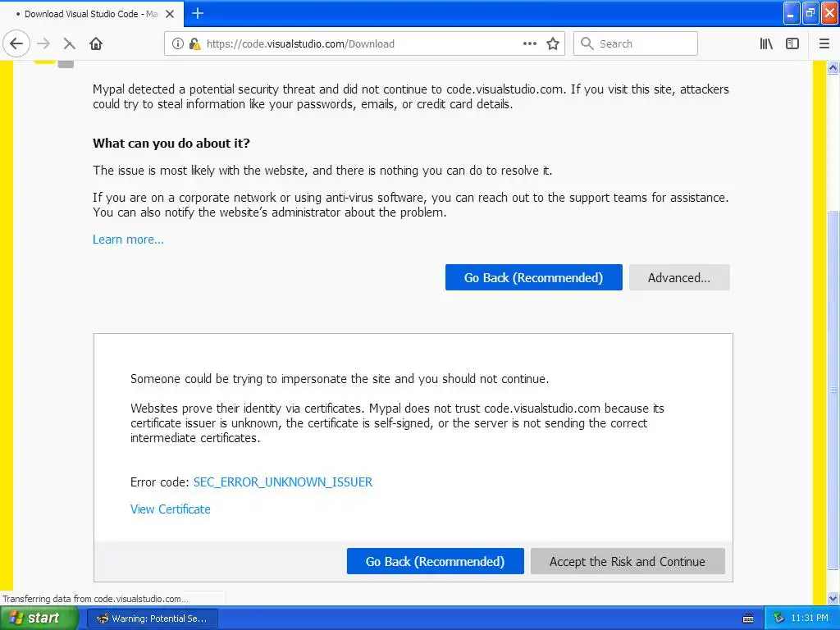The image size is (840, 630).
Task: Click the padlock warning icon
Action: [x=195, y=43]
